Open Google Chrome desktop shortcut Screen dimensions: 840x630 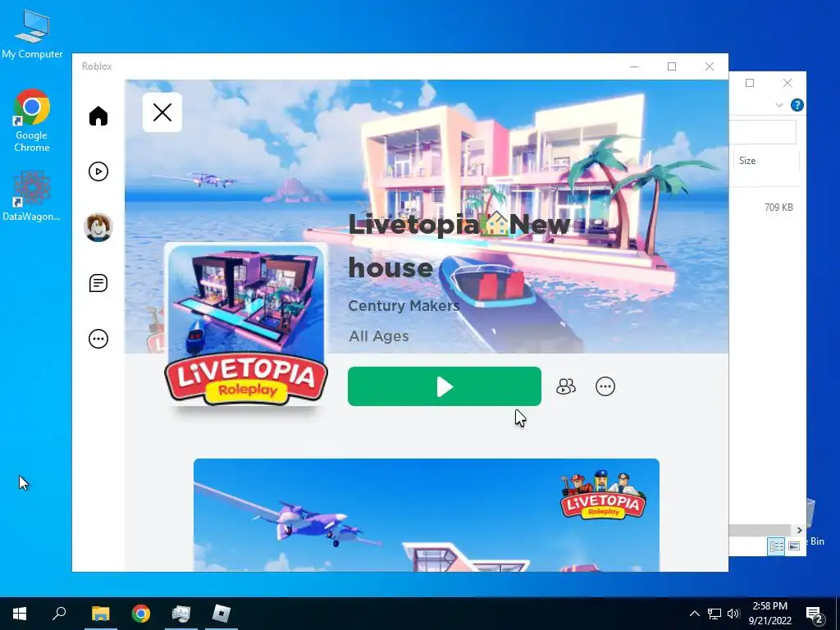pyautogui.click(x=32, y=121)
